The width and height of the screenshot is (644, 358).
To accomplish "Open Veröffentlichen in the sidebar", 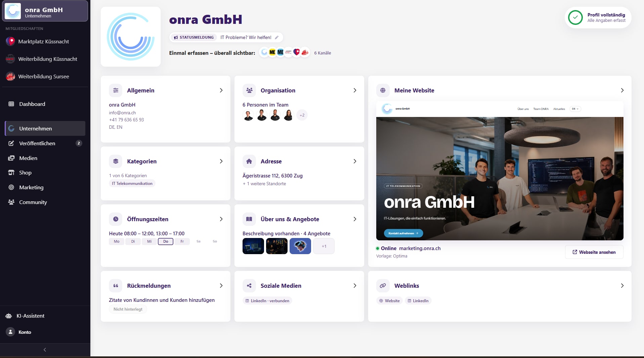I will tap(45, 143).
